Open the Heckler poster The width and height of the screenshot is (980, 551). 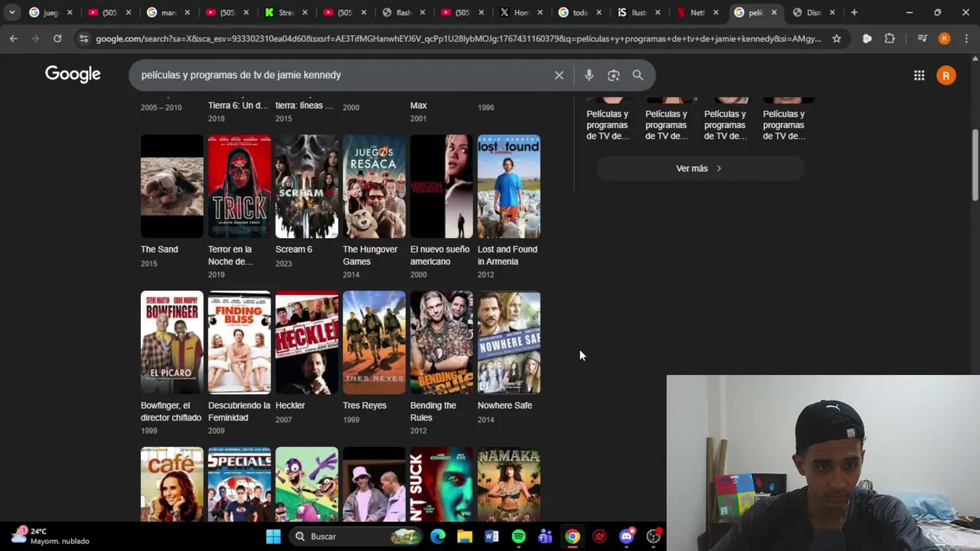[x=307, y=343]
